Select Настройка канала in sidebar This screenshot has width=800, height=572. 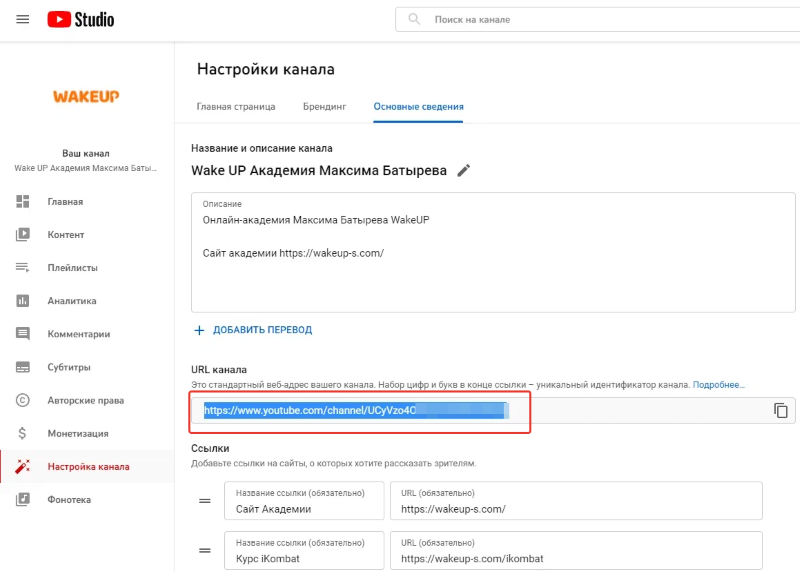[88, 466]
